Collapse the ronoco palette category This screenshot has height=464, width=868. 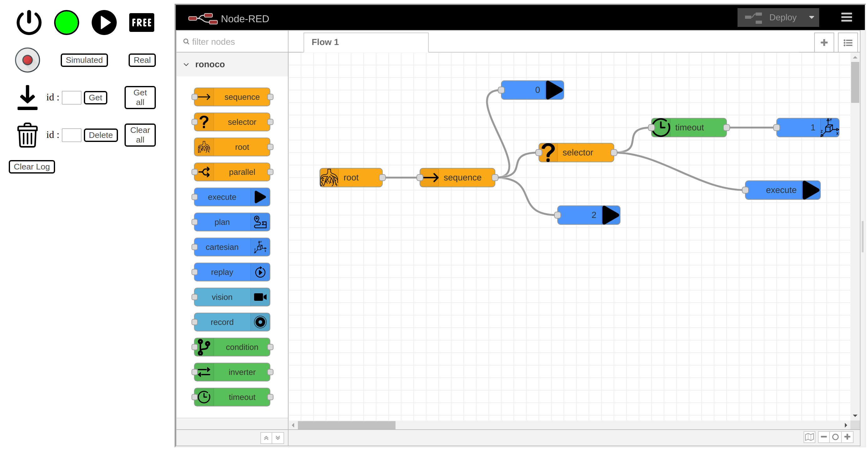[186, 64]
